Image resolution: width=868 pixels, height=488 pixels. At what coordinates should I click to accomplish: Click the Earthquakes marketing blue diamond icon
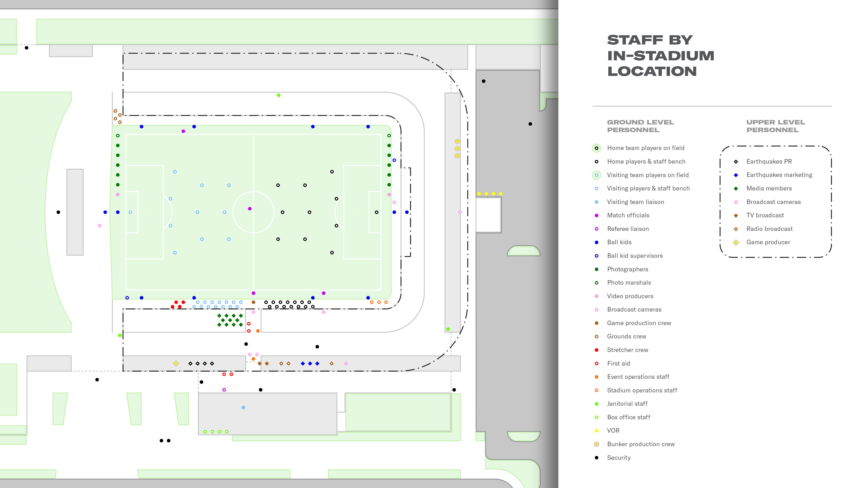pyautogui.click(x=736, y=175)
